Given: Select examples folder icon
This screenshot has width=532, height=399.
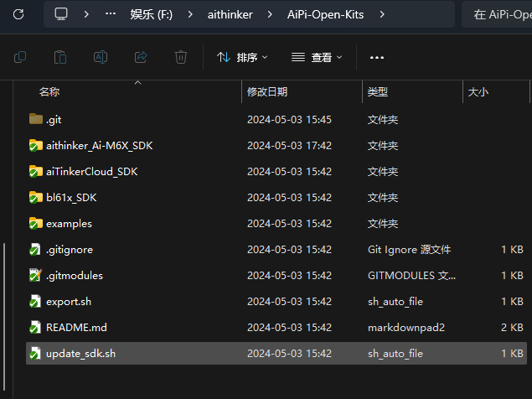Looking at the screenshot, I should point(36,224).
